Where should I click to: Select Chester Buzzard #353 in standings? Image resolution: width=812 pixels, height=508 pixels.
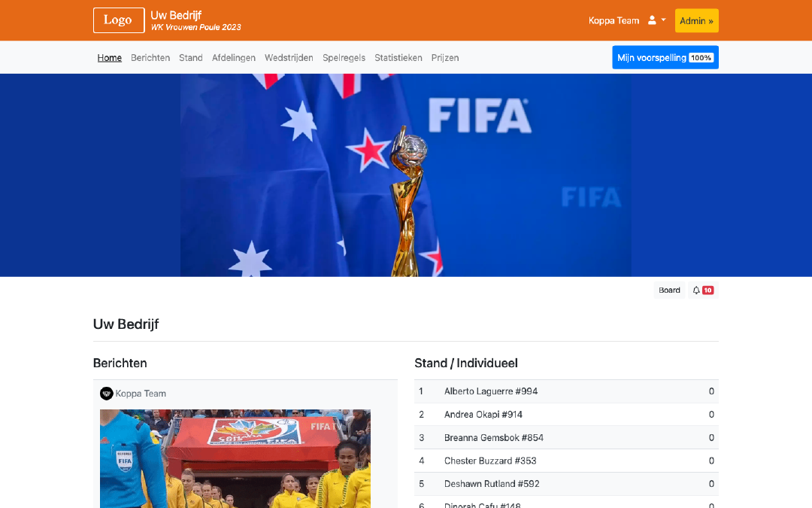tap(566, 461)
